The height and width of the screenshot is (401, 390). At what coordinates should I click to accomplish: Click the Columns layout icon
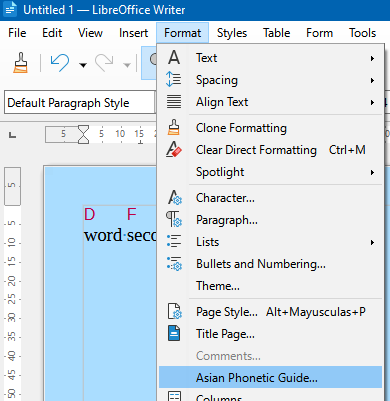[x=174, y=396]
